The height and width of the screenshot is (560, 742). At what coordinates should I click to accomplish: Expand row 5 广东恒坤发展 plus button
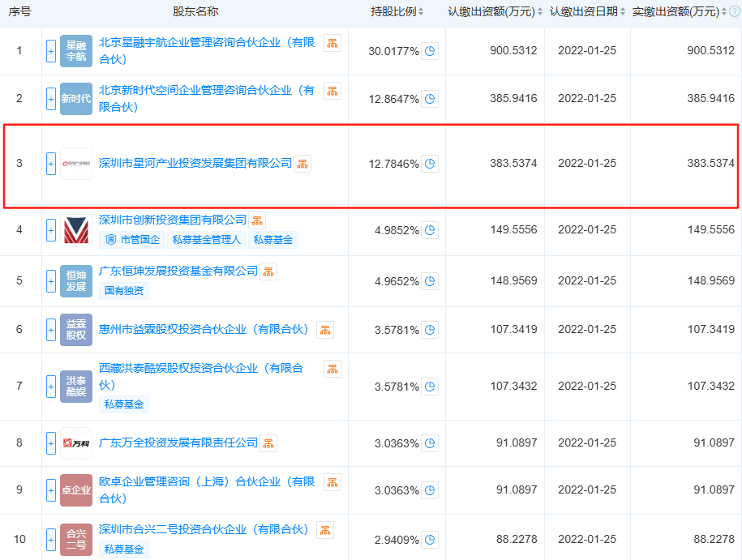pos(51,281)
